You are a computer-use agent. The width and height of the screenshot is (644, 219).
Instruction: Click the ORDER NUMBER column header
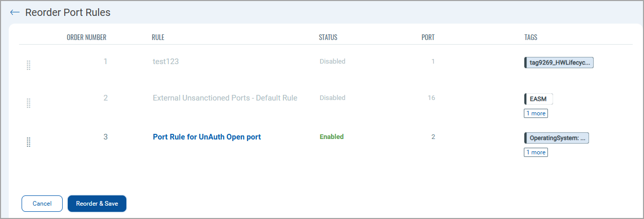87,37
